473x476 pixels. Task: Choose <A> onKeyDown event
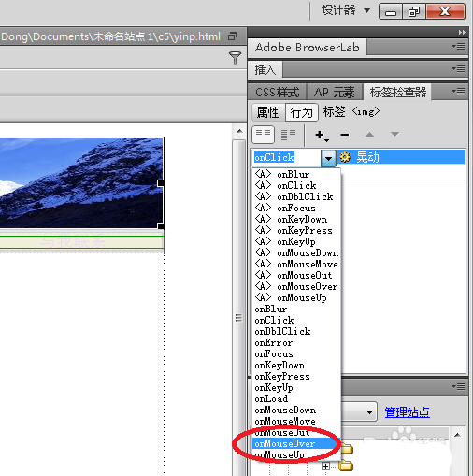(296, 219)
